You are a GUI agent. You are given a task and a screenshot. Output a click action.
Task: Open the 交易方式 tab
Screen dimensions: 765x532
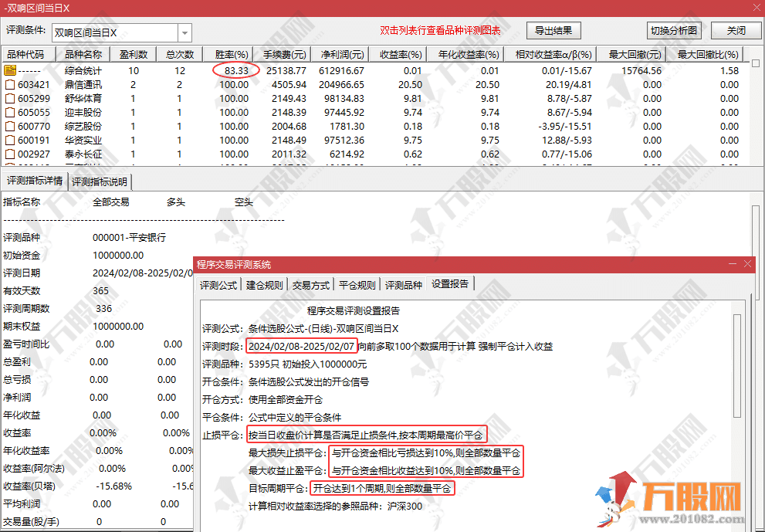tap(311, 285)
